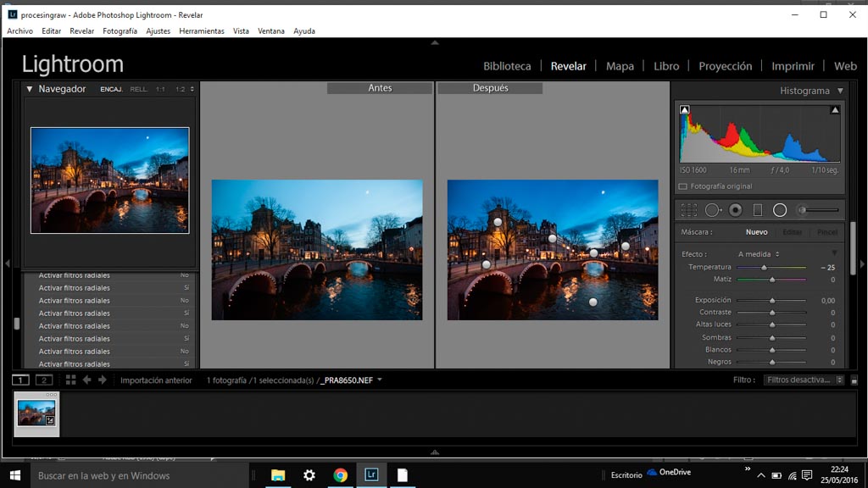Viewport: 868px width, 488px height.
Task: Set navigator zoom to RELL.
Action: pos(138,89)
